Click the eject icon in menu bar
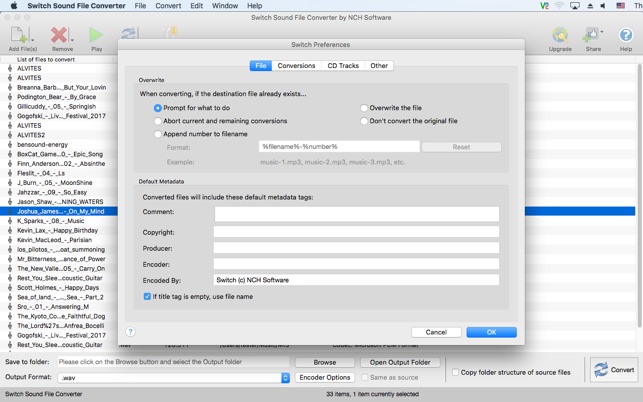This screenshot has width=643, height=402. tap(590, 6)
